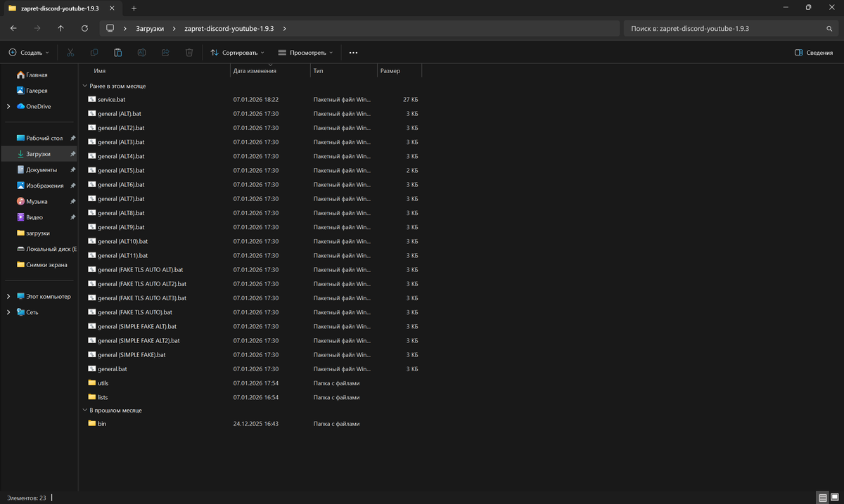Click the Paste clipboard icon
Viewport: 844px width, 504px height.
click(x=117, y=53)
